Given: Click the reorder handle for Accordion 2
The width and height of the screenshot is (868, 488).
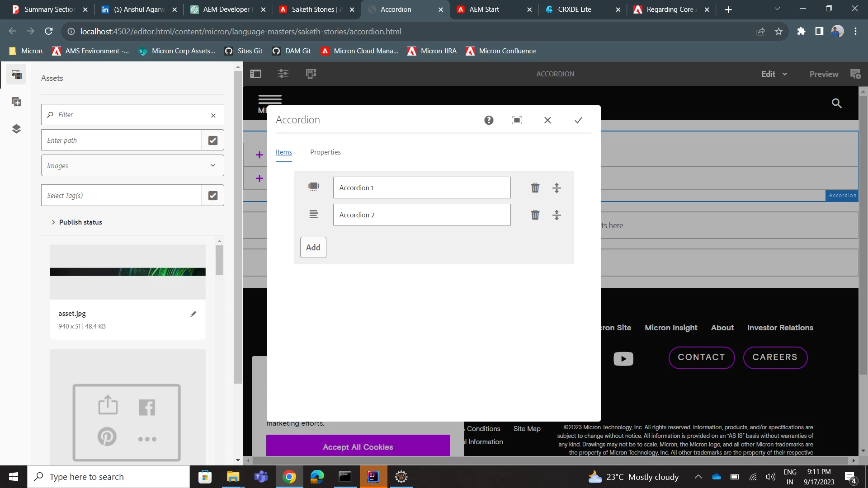Looking at the screenshot, I should coord(557,215).
